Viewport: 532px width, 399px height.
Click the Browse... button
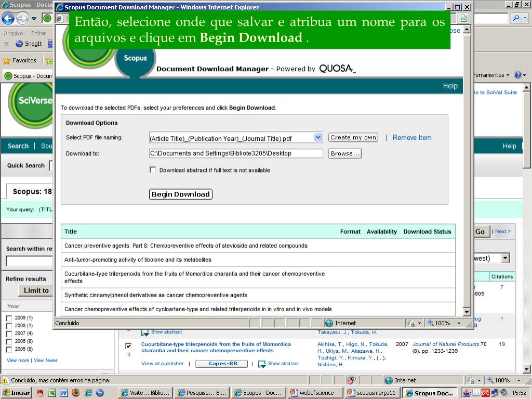[x=345, y=153]
